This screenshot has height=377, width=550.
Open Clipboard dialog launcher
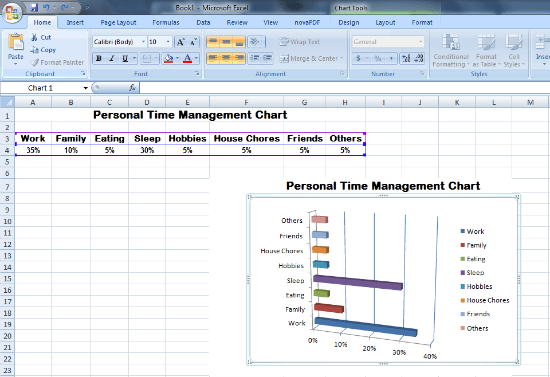tap(83, 74)
